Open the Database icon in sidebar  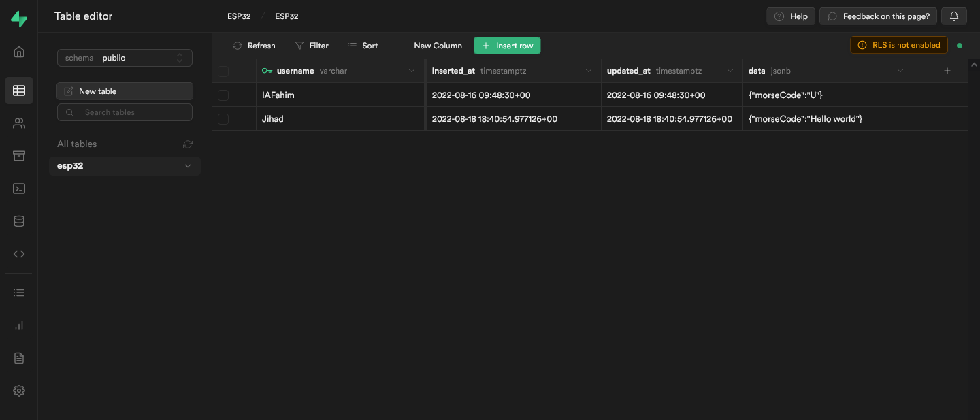pos(19,221)
